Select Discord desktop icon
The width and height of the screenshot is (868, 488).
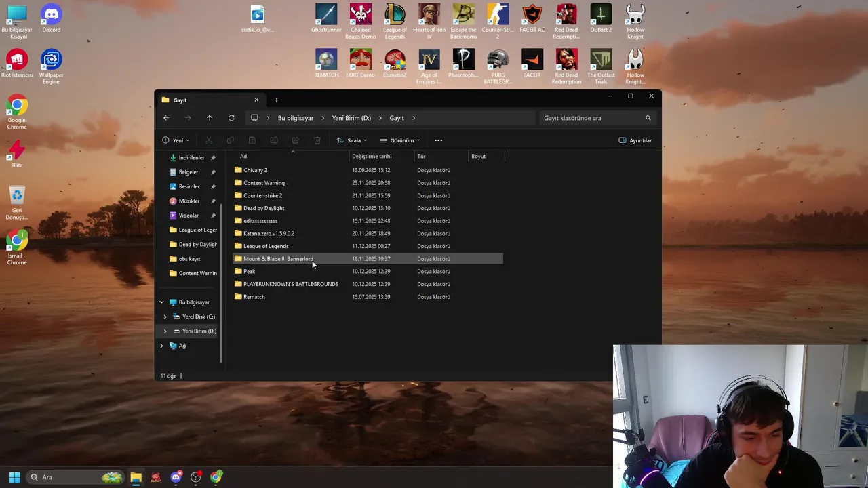[51, 18]
